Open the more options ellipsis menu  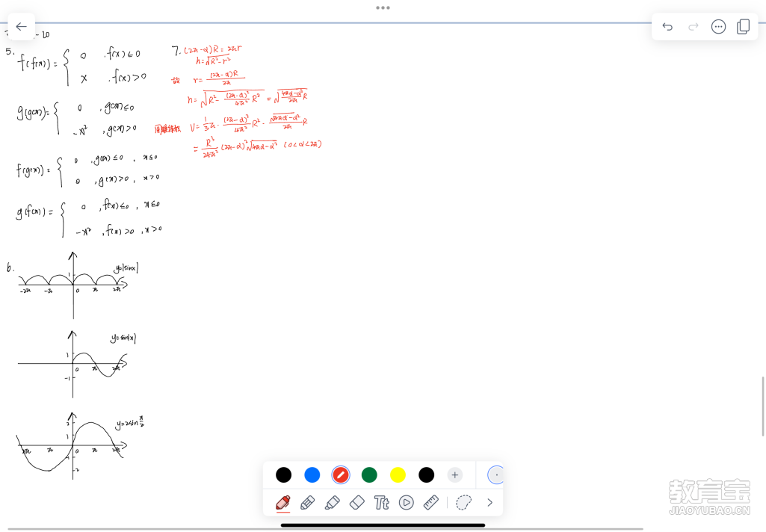click(x=718, y=27)
